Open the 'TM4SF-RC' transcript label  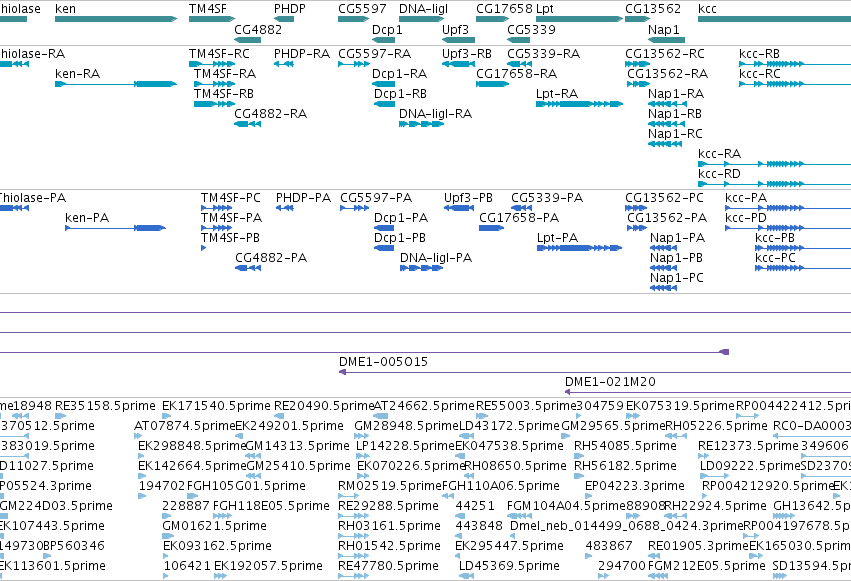(x=219, y=54)
